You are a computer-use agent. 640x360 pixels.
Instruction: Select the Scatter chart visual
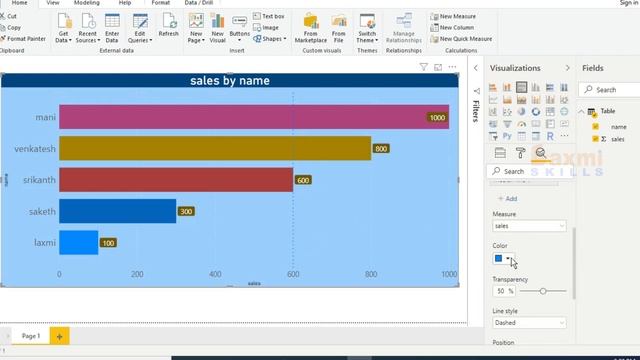click(507, 112)
